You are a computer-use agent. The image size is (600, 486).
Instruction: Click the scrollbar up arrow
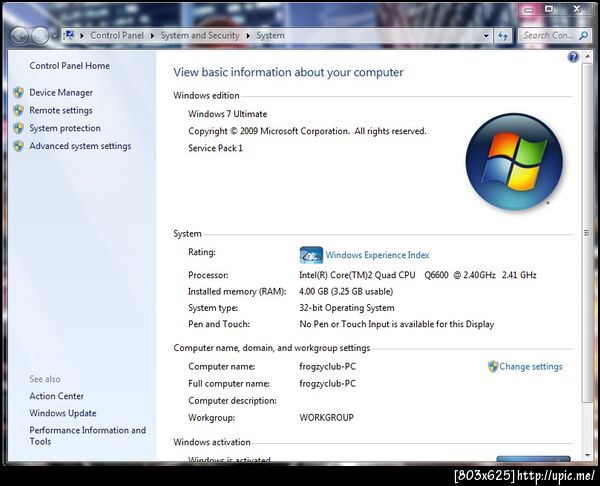point(587,57)
